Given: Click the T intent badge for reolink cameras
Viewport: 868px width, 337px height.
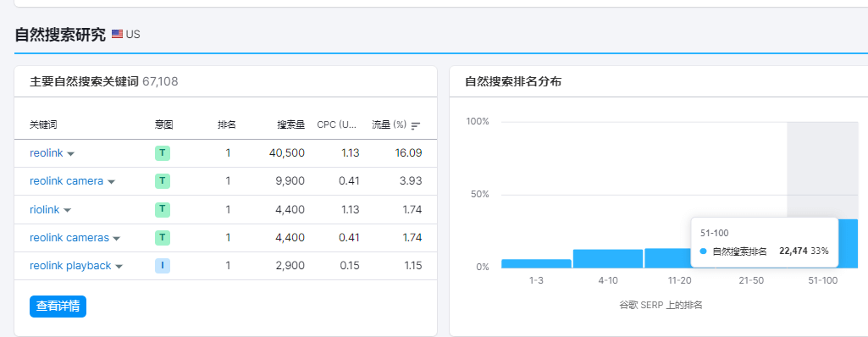Looking at the screenshot, I should [163, 238].
